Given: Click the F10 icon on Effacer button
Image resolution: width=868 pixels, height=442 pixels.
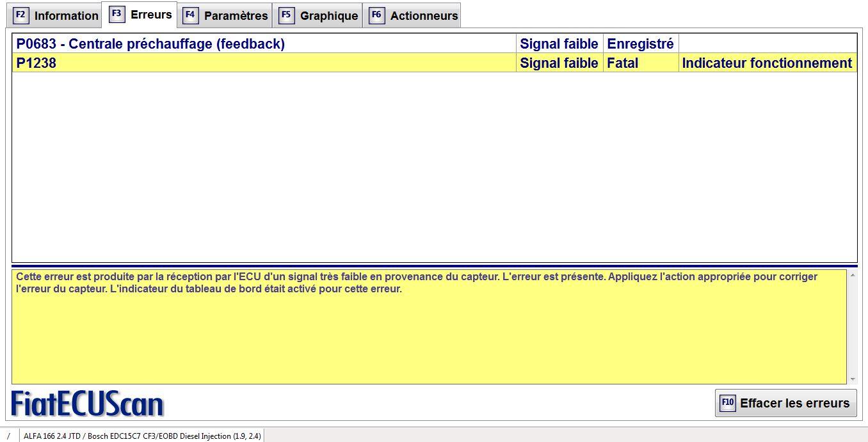Looking at the screenshot, I should [727, 403].
